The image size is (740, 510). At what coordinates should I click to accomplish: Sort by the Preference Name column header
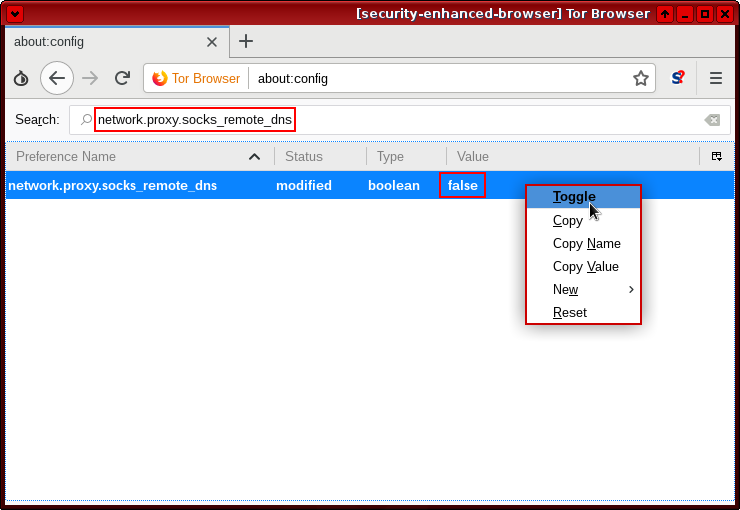point(130,157)
